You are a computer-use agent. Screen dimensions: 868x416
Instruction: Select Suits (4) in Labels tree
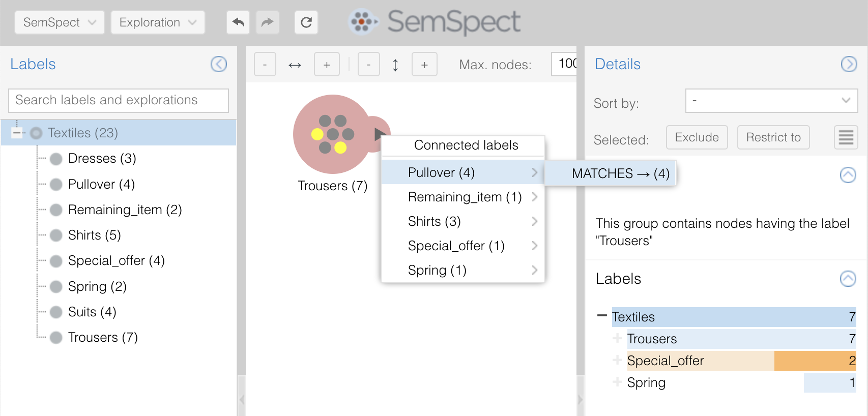92,312
